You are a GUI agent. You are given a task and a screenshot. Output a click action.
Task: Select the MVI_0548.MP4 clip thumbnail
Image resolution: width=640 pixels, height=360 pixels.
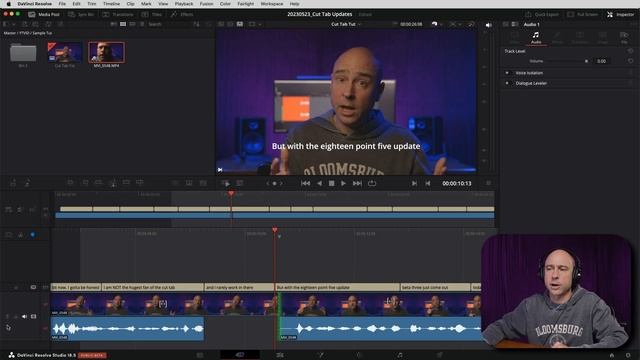106,54
